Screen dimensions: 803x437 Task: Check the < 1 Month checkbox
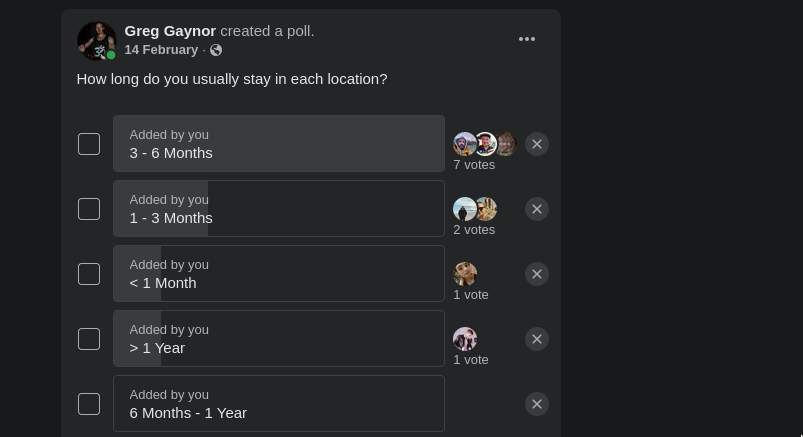click(x=89, y=274)
